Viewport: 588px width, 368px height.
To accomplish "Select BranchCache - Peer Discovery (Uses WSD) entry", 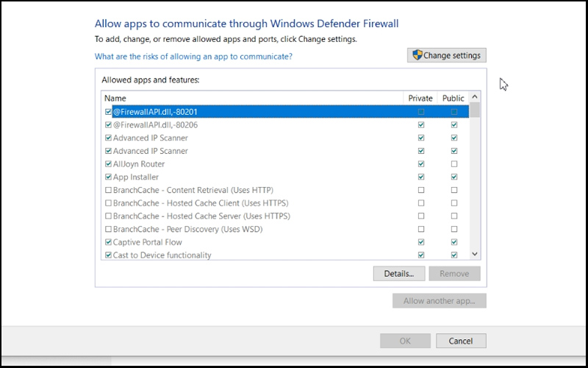I will point(285,229).
